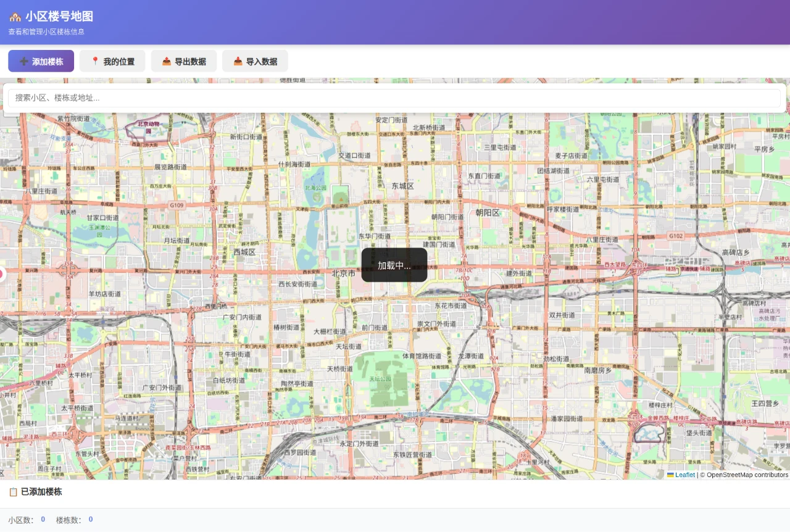Viewport: 790px width, 532px height.
Task: Click the pink marker at map's left edge
Action: pyautogui.click(x=2, y=274)
